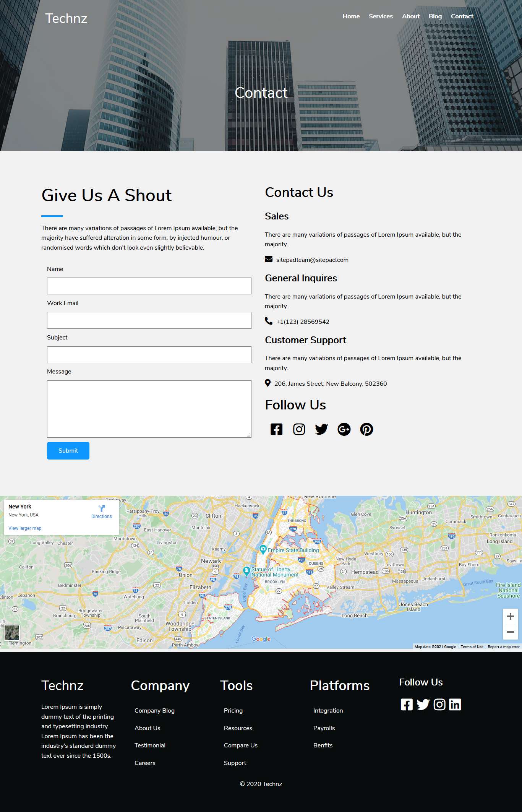This screenshot has height=812, width=522.
Task: Click Report a map error link
Action: click(504, 647)
